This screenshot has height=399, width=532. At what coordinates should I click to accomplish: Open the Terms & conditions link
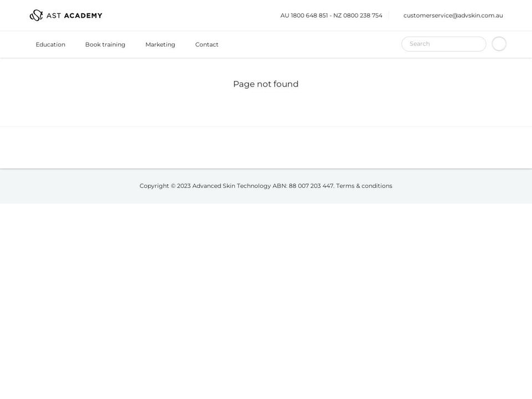tap(364, 186)
